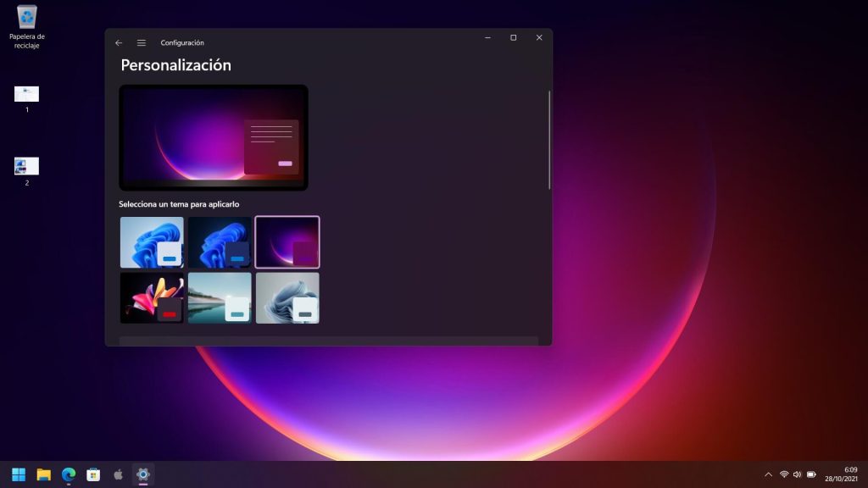Click 'Selecciona un tema para aplicarlo' label
Viewport: 868px width, 488px height.
[x=179, y=204]
